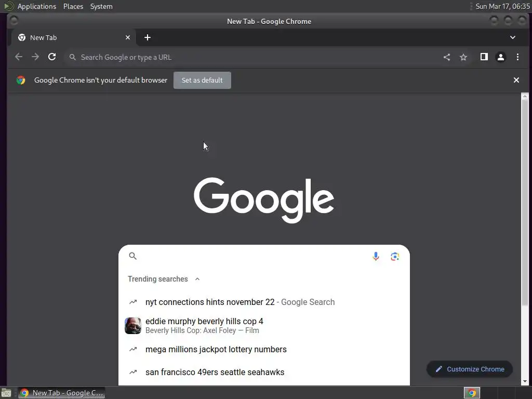Click the trending arrow beside nyt connections

pos(133,302)
